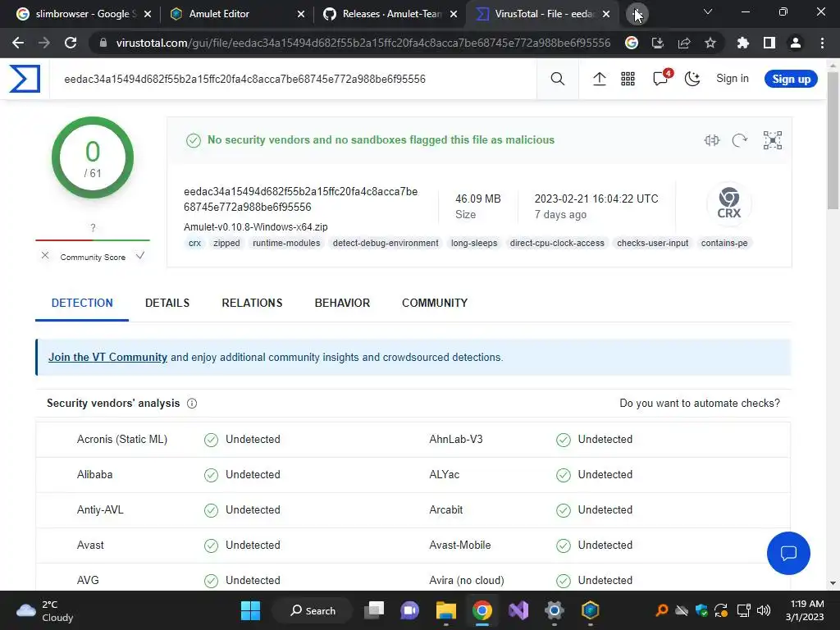840x630 pixels.
Task: Click the direct-cpu-clock-access tag
Action: click(557, 243)
